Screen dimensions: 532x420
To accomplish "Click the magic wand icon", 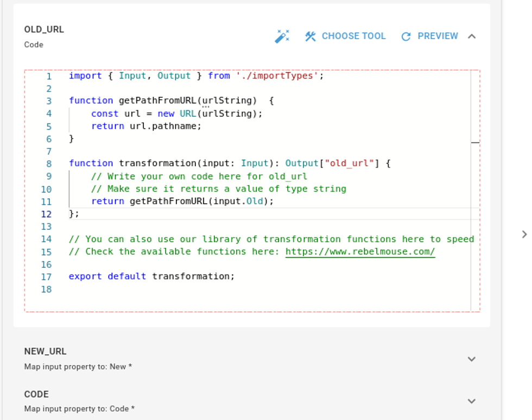I will [282, 36].
